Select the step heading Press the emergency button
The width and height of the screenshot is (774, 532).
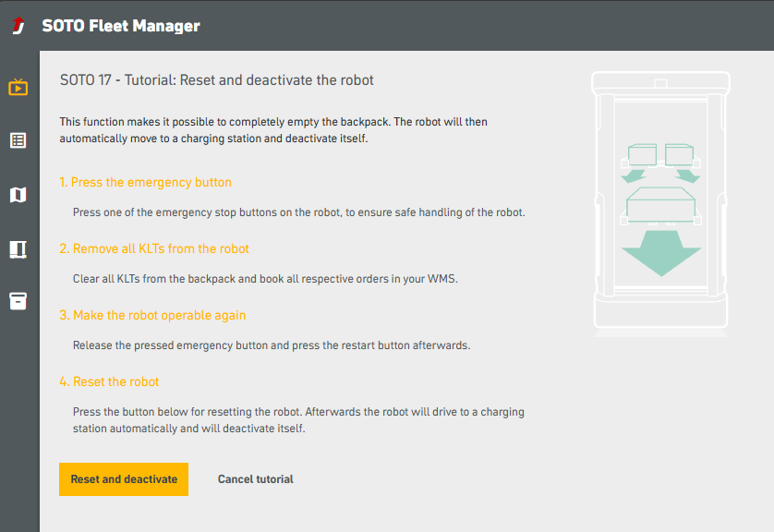146,182
